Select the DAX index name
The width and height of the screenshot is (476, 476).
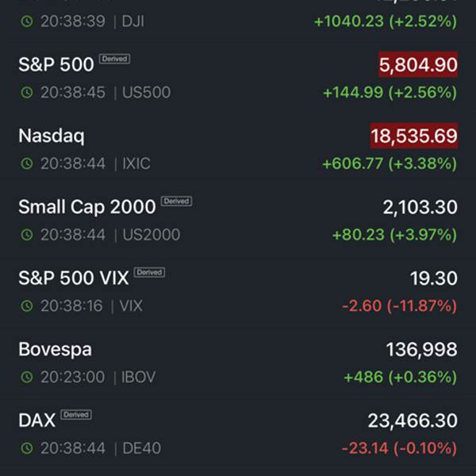coord(37,420)
